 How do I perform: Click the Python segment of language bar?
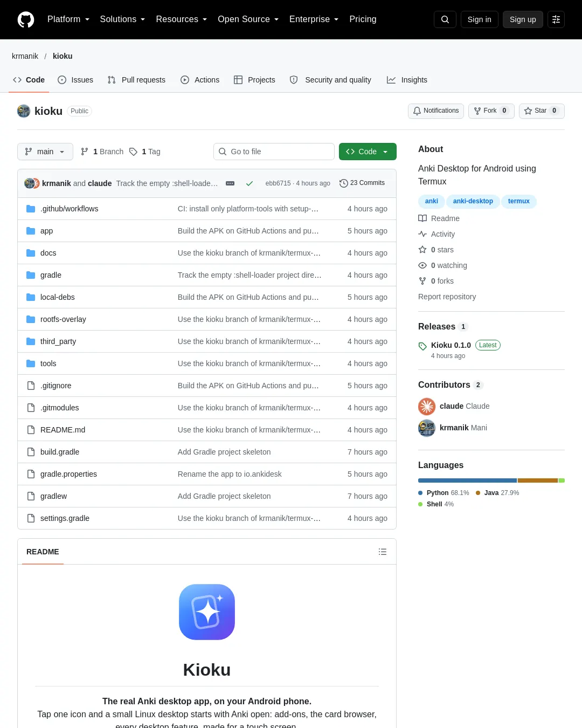pos(467,480)
